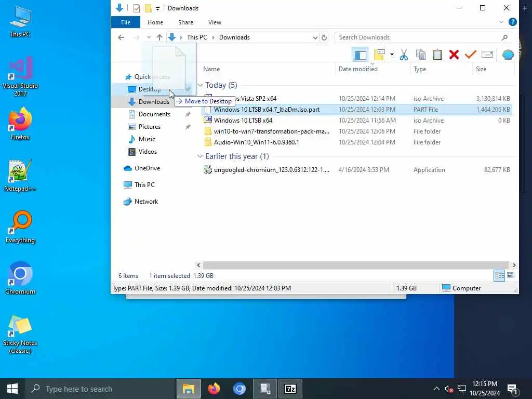Click the Cut scissors icon
The image size is (532, 399).
404,55
